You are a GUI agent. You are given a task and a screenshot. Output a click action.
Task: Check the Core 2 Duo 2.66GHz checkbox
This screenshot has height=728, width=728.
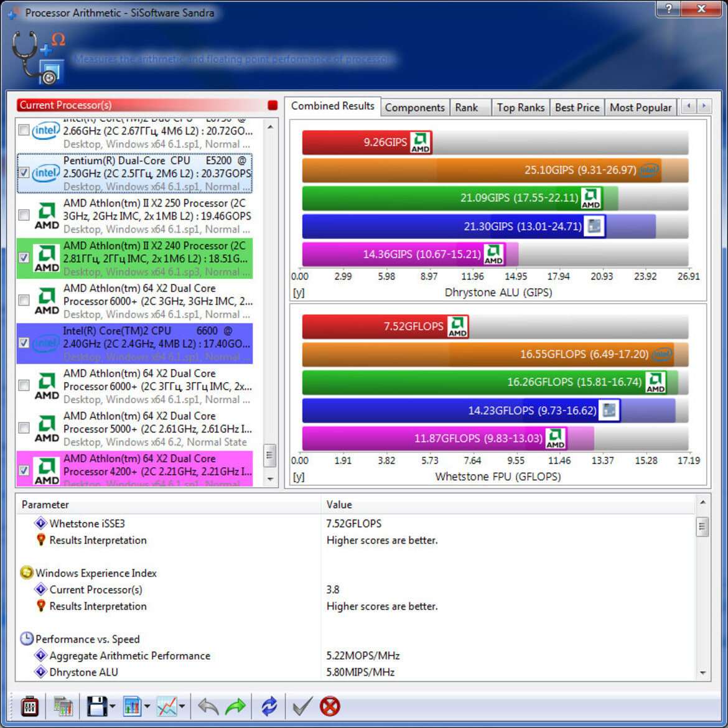coord(24,130)
